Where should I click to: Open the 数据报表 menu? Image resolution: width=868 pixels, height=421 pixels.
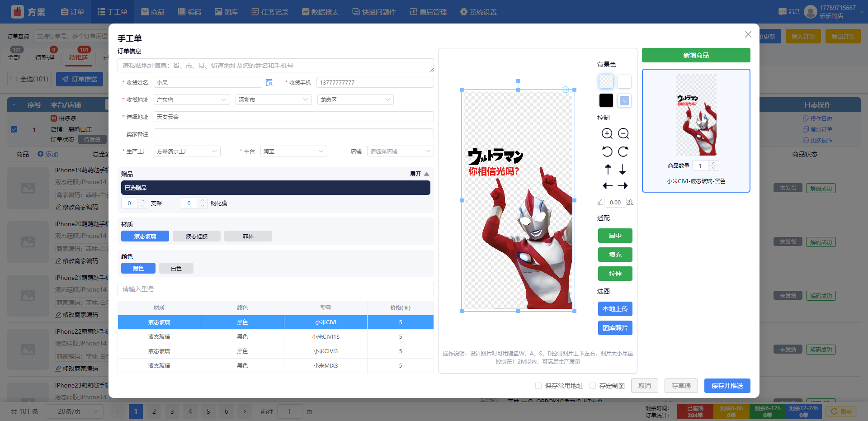[320, 12]
